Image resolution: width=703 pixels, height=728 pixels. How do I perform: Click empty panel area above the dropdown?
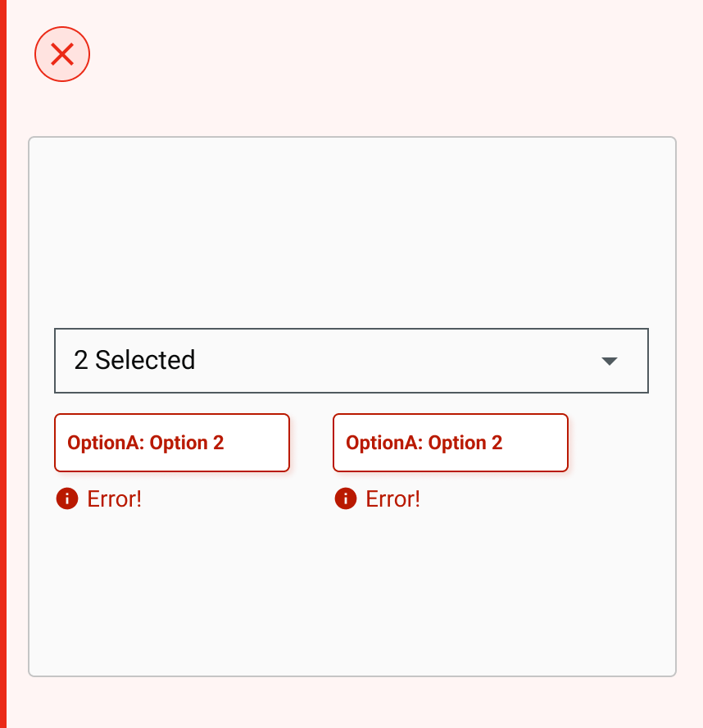click(352, 230)
